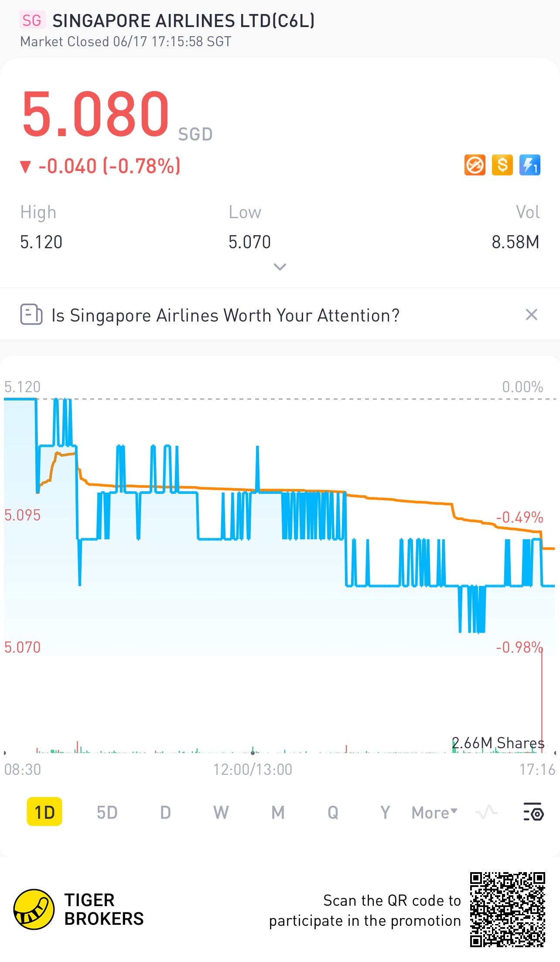Viewport: 560px width, 962px height.
Task: Select the 1D chart tab
Action: (x=44, y=812)
